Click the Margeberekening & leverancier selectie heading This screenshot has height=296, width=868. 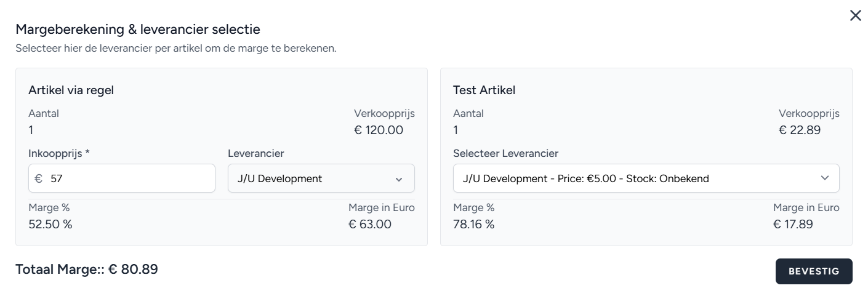[138, 29]
